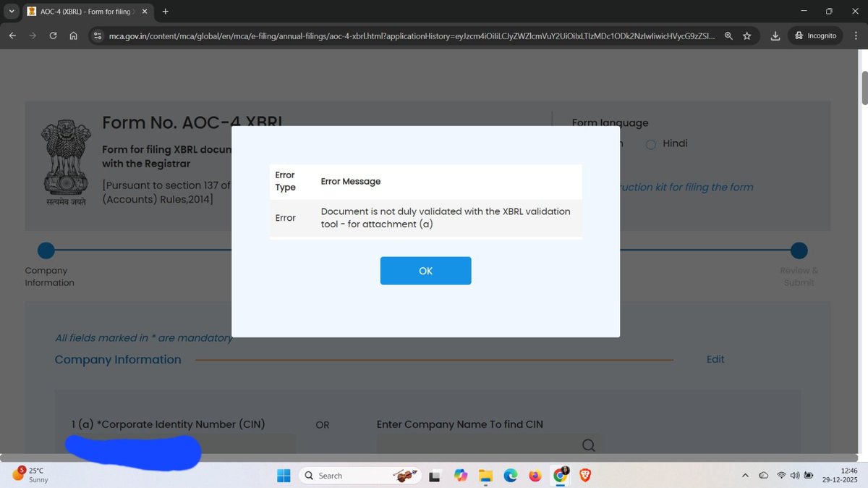The height and width of the screenshot is (488, 868).
Task: Click the Company Information section heading
Action: [118, 360]
